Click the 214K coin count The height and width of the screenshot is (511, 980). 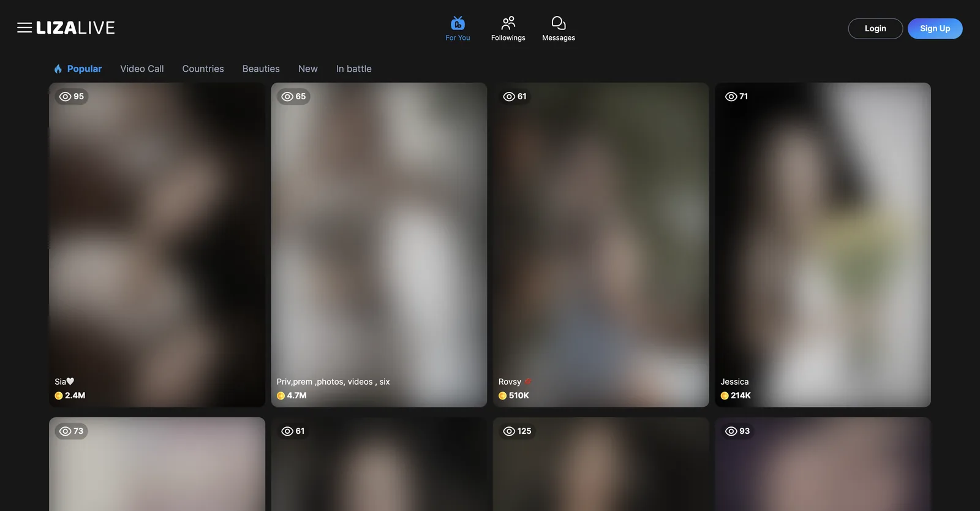[736, 396]
